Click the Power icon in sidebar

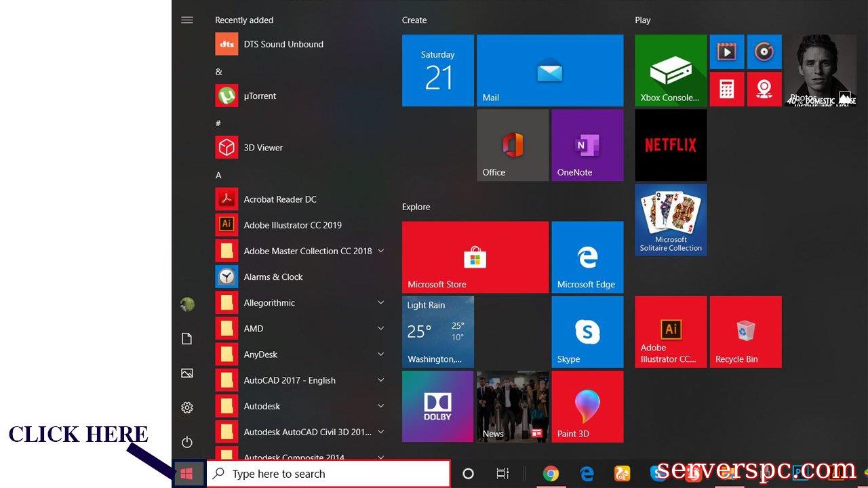pos(187,443)
